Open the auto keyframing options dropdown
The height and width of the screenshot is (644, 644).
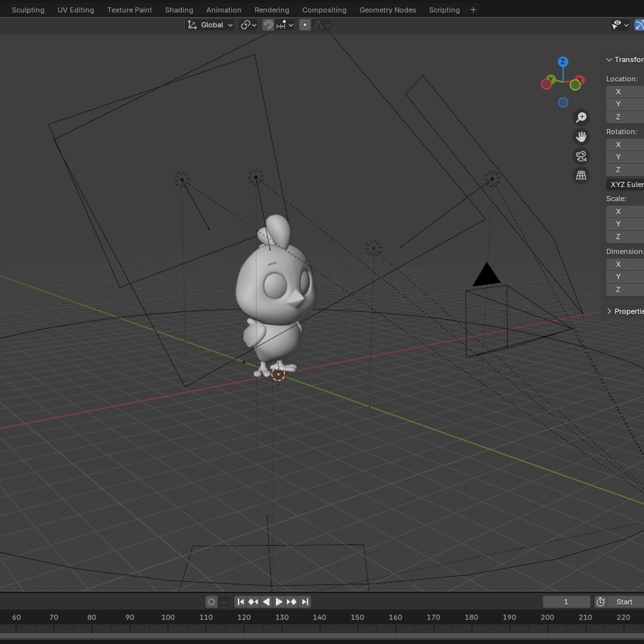pos(224,602)
